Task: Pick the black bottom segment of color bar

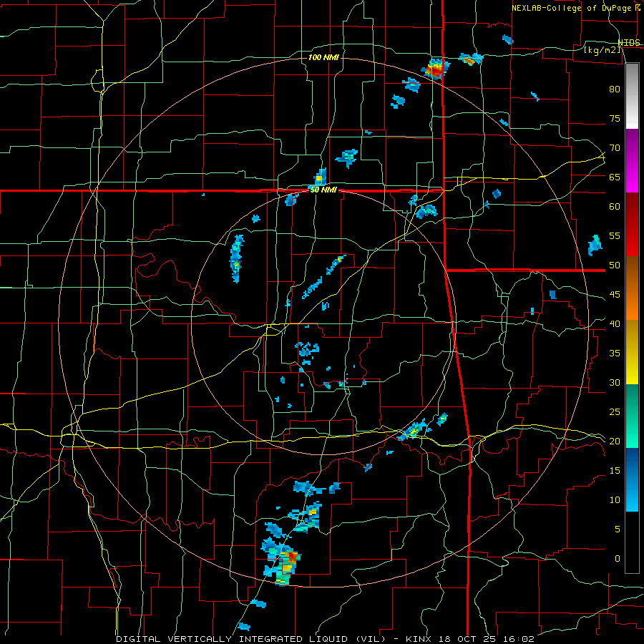Action: pyautogui.click(x=632, y=542)
